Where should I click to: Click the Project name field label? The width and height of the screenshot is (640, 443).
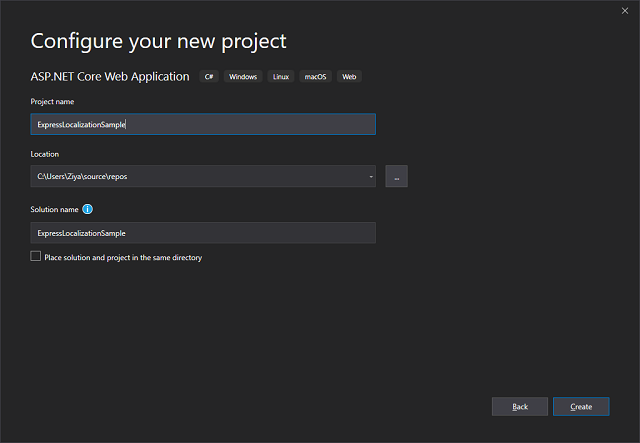(x=52, y=101)
